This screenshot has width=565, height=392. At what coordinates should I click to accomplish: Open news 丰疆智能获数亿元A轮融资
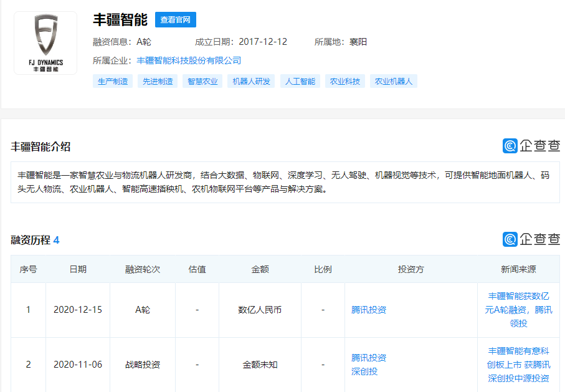[x=518, y=310]
